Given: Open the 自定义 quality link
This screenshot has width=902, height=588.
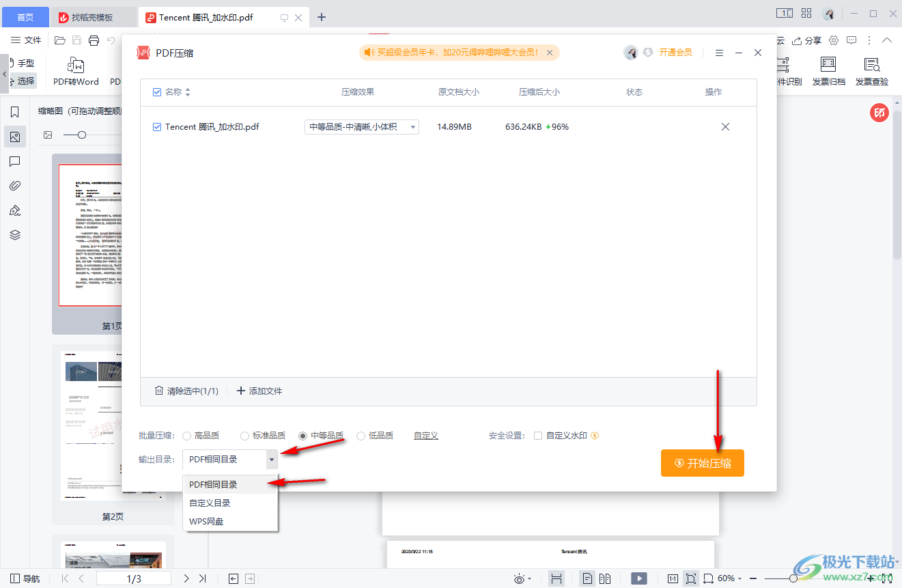Looking at the screenshot, I should 426,436.
